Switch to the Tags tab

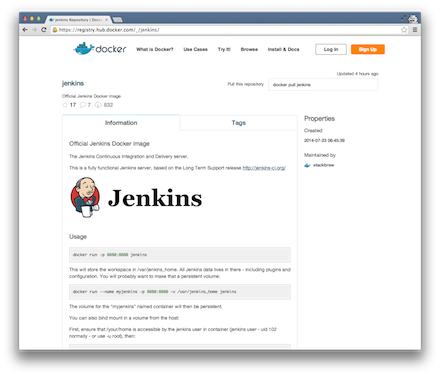[239, 123]
